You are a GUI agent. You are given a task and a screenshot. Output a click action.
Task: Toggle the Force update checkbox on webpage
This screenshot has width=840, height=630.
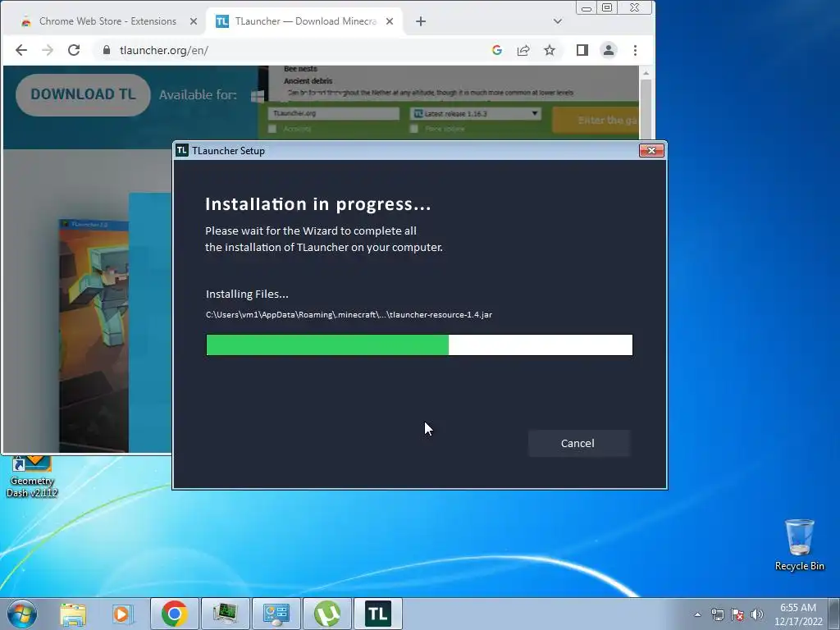(414, 129)
